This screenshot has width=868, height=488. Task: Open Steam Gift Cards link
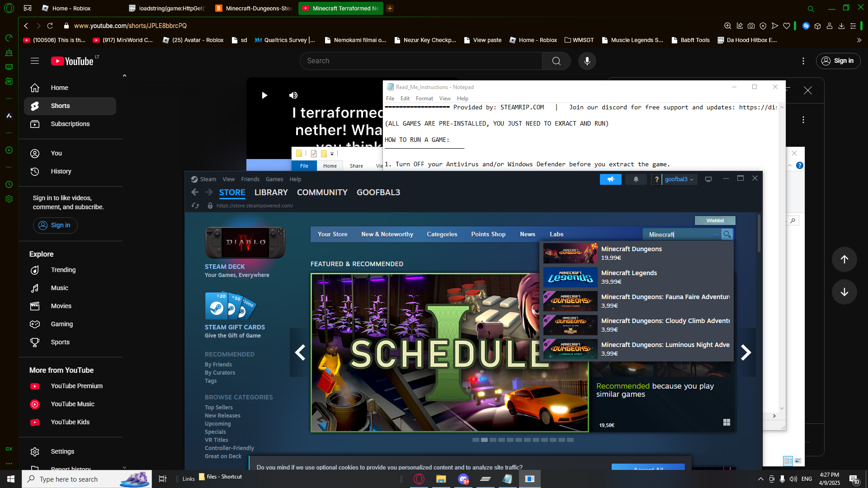coord(235,327)
